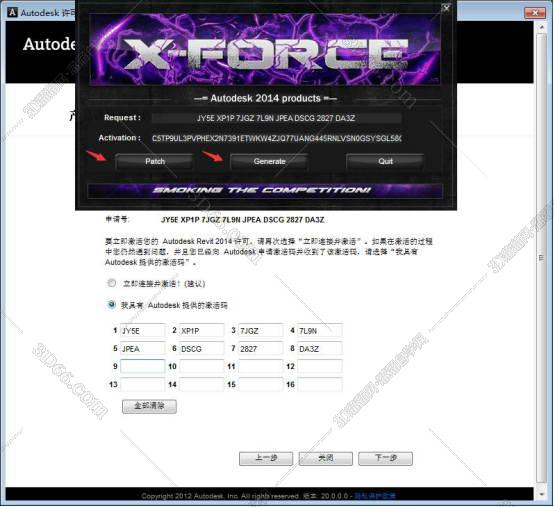Click activation field 1 containing JY5E

click(143, 331)
